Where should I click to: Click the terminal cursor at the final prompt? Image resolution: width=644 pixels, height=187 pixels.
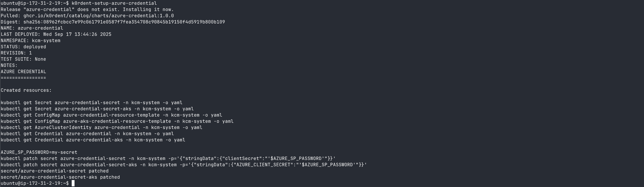point(73,183)
